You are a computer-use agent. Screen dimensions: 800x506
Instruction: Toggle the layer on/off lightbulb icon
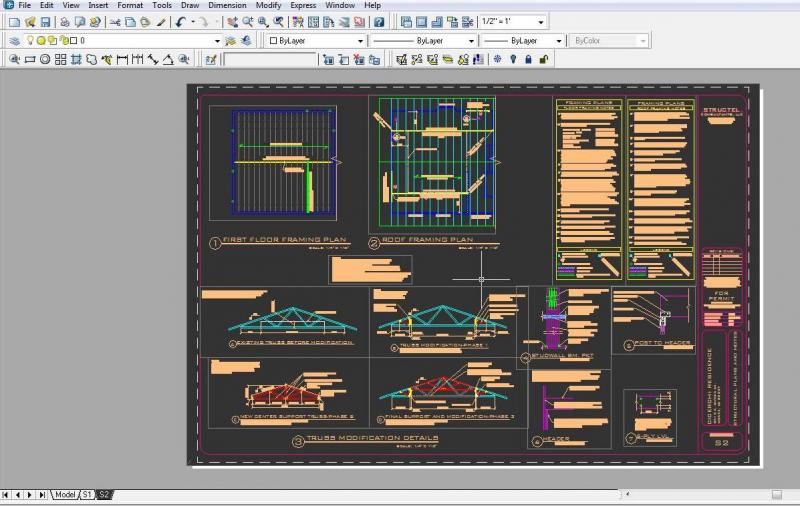tap(30, 41)
